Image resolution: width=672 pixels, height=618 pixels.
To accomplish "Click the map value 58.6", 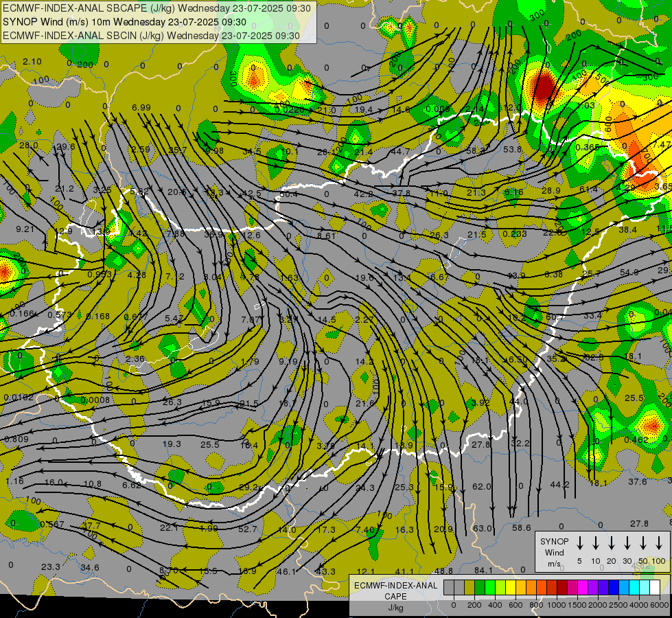I will (x=522, y=527).
